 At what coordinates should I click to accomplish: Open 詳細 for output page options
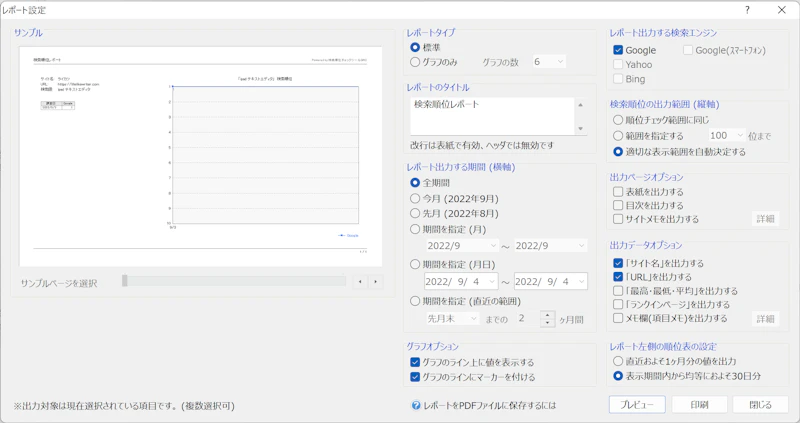(765, 219)
